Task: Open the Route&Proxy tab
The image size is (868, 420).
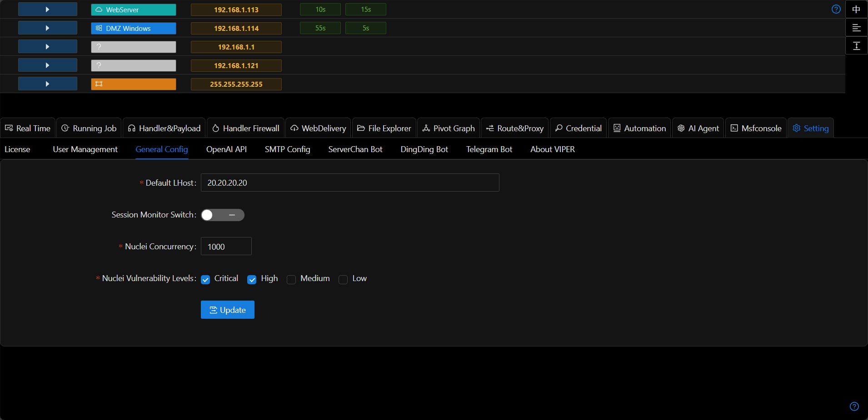Action: click(x=515, y=128)
